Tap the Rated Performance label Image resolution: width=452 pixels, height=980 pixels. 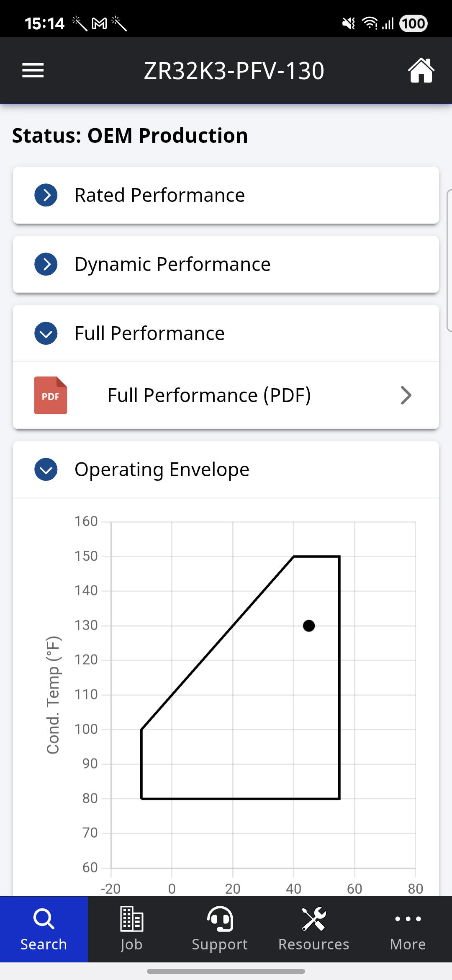159,195
